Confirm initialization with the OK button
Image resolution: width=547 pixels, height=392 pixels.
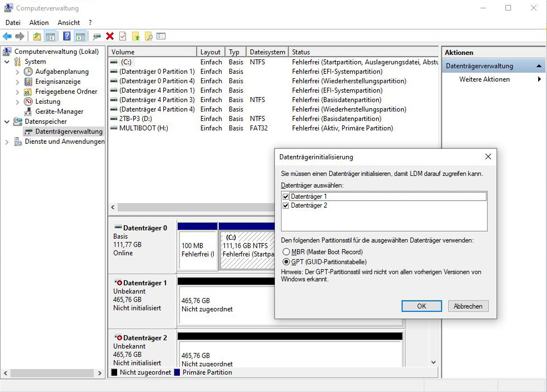coord(421,306)
